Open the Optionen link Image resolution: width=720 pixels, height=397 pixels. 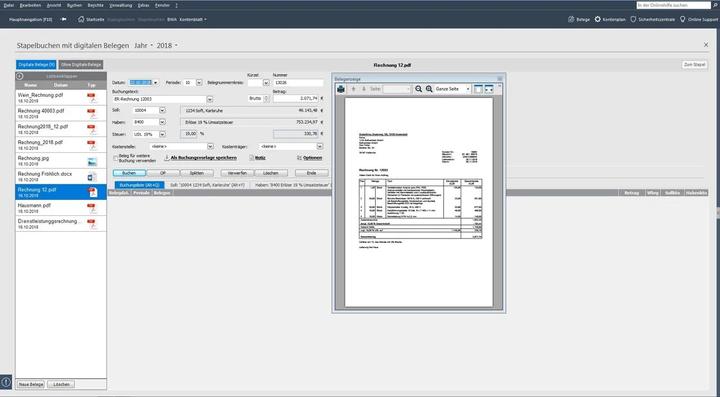coord(312,157)
